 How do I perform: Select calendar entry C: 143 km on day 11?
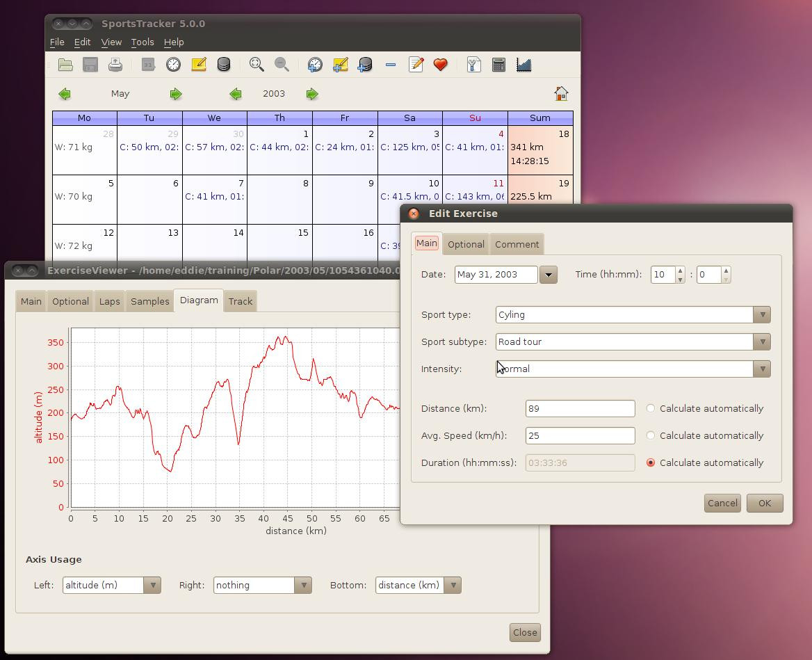point(474,196)
